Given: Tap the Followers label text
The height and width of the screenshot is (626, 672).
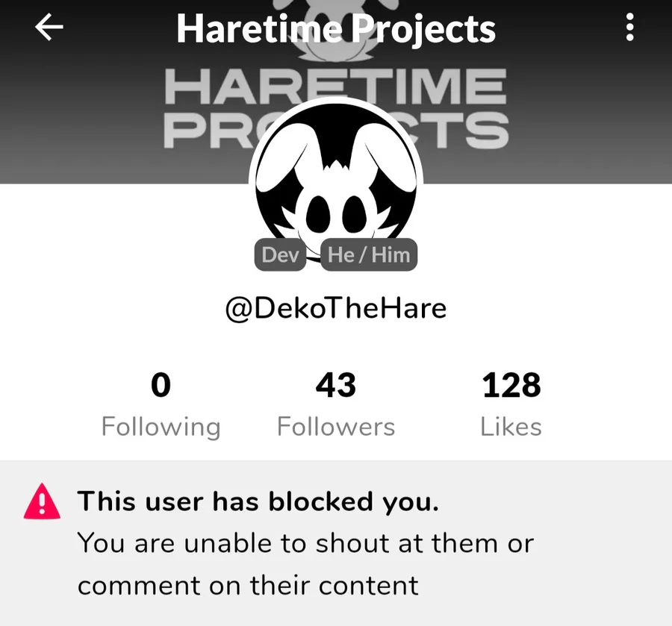Looking at the screenshot, I should 336,427.
